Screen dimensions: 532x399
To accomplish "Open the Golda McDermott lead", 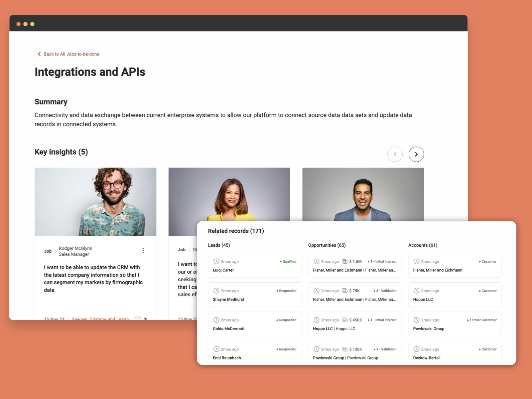I will coord(255,324).
